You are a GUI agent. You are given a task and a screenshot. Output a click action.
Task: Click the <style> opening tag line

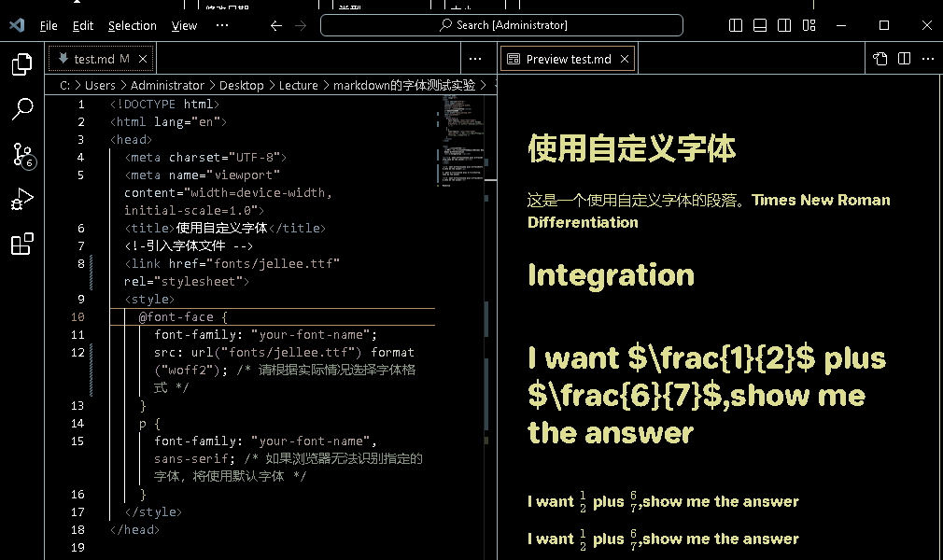[x=149, y=299]
